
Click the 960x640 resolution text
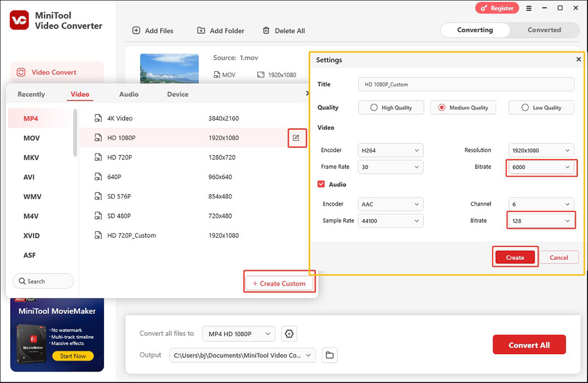coord(220,177)
